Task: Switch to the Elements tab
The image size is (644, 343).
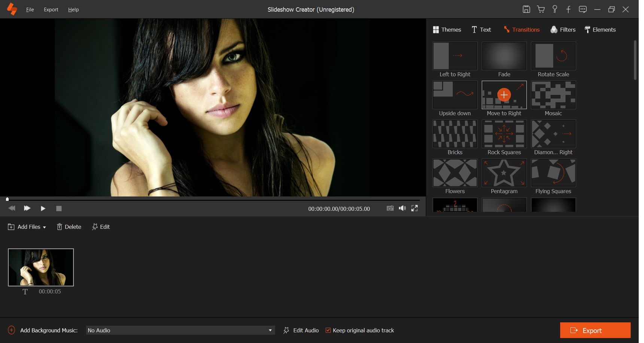Action: (600, 30)
